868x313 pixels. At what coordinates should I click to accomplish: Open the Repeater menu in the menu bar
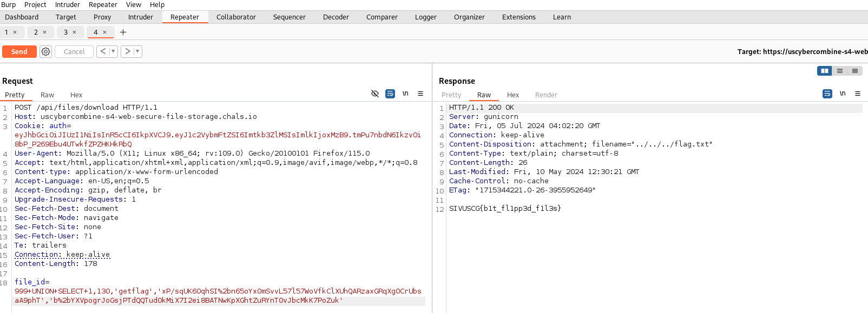coord(103,5)
